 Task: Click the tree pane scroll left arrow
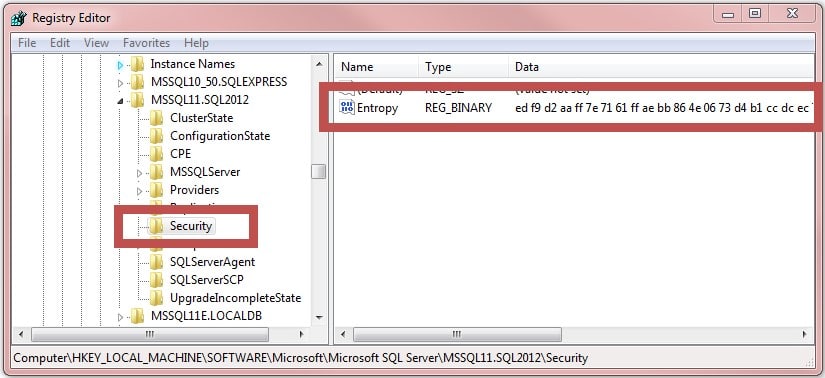click(x=21, y=334)
